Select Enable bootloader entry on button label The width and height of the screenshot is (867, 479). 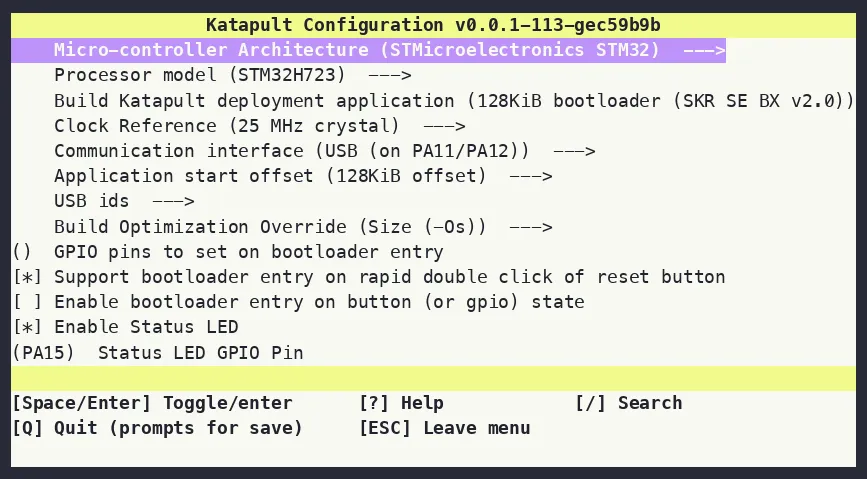pos(319,303)
